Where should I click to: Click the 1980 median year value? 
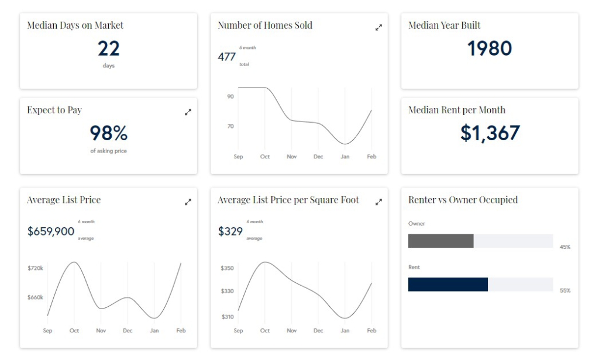(490, 48)
